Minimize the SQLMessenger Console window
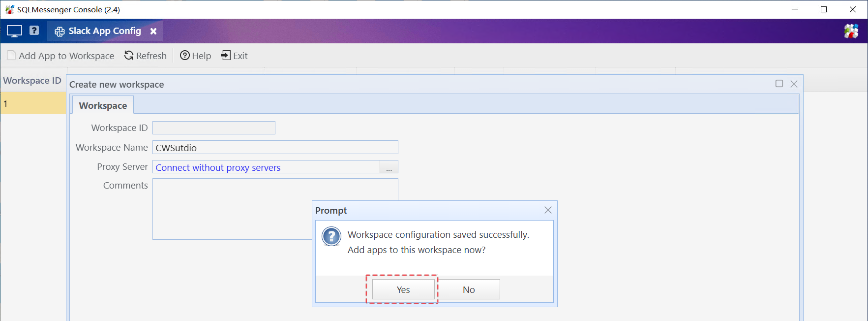The height and width of the screenshot is (321, 868). point(795,9)
